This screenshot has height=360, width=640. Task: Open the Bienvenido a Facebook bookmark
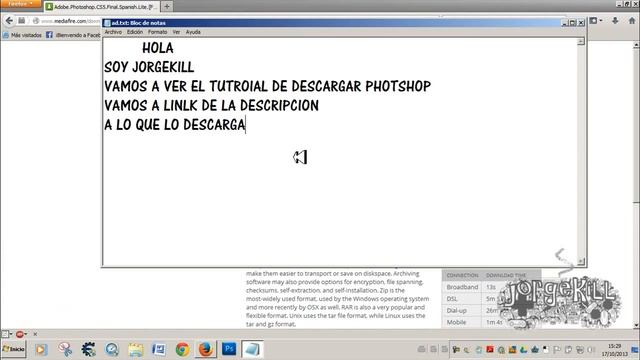coord(73,35)
